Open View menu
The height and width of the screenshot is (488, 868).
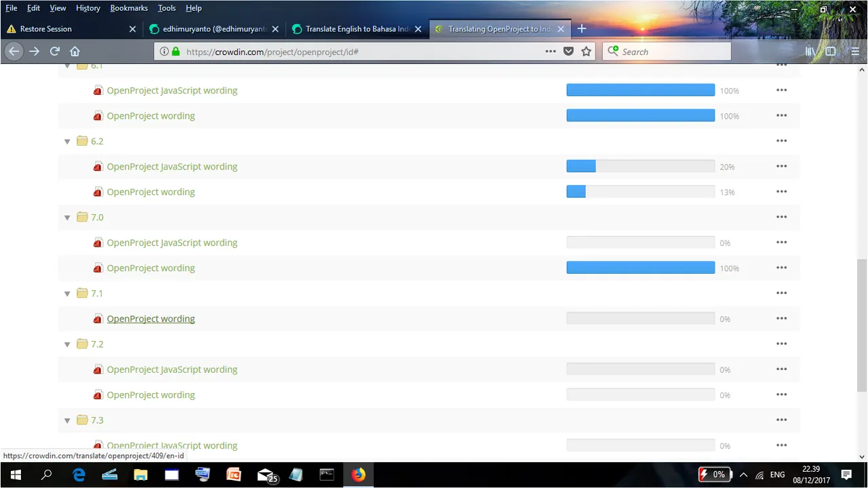pos(58,8)
